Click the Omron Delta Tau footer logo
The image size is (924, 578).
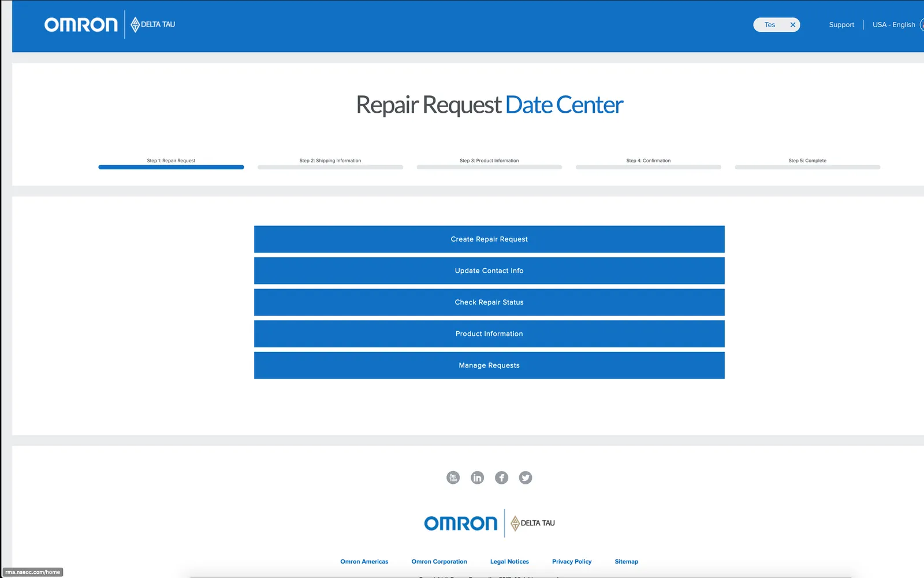click(x=489, y=523)
